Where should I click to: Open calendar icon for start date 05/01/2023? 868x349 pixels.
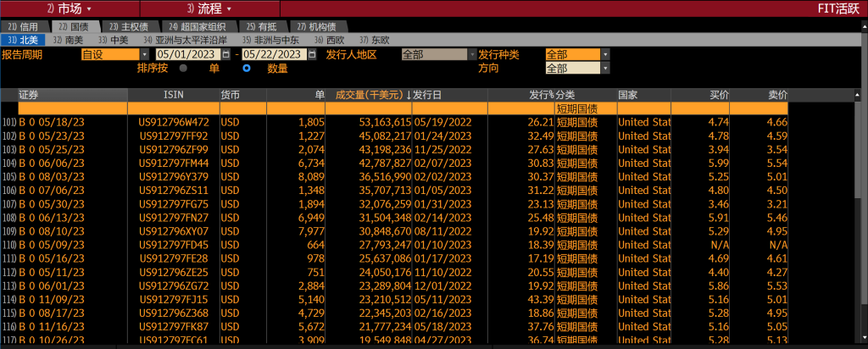pos(225,55)
